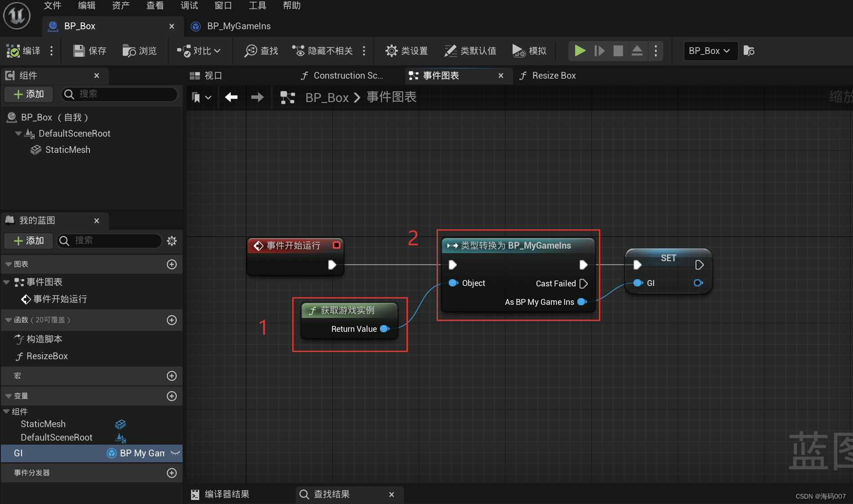This screenshot has width=853, height=504.
Task: Open 类设置 (Class Settings)
Action: point(391,51)
